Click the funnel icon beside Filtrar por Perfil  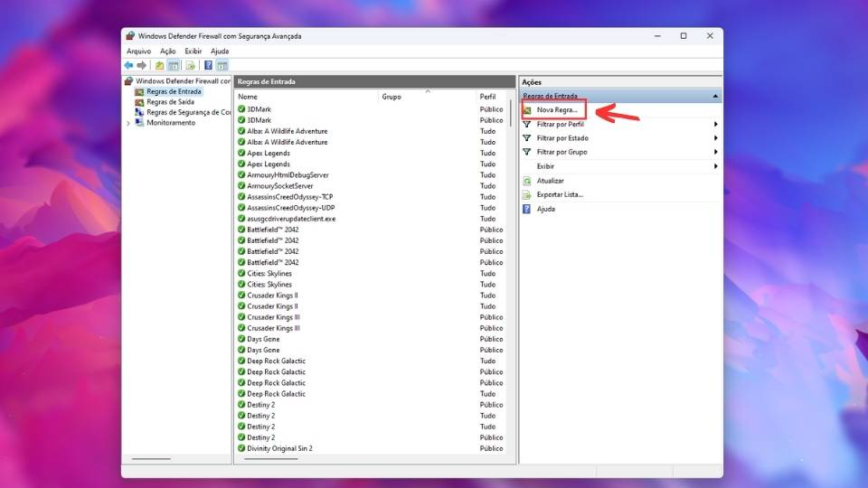tap(527, 125)
